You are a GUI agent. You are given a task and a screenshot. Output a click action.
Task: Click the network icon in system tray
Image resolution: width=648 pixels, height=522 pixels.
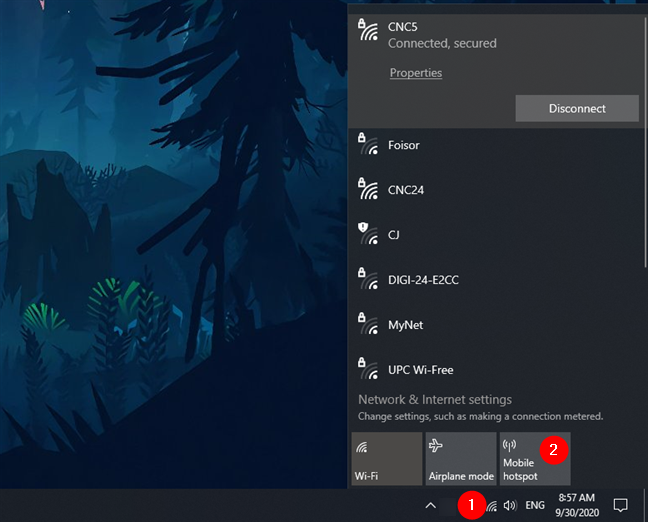(x=491, y=506)
